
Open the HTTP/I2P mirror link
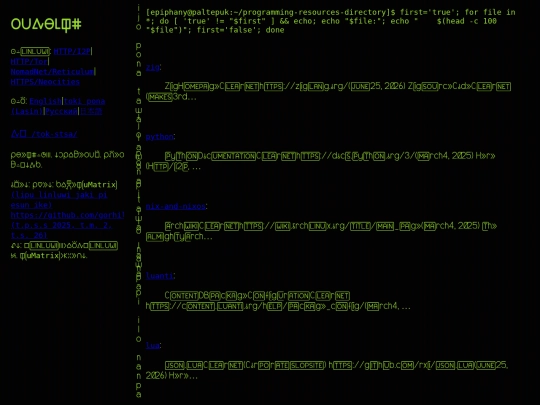pyautogui.click(x=72, y=51)
